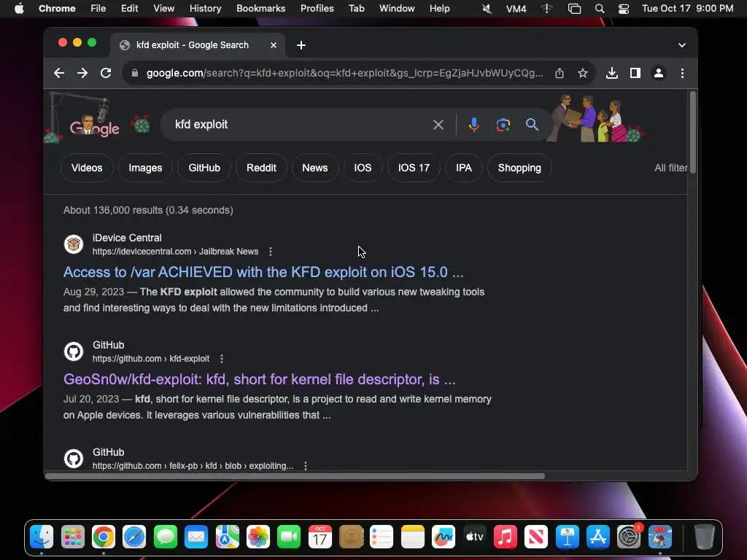Screen dimensions: 747x560
Task: Go forward in browser history
Action: click(x=82, y=73)
